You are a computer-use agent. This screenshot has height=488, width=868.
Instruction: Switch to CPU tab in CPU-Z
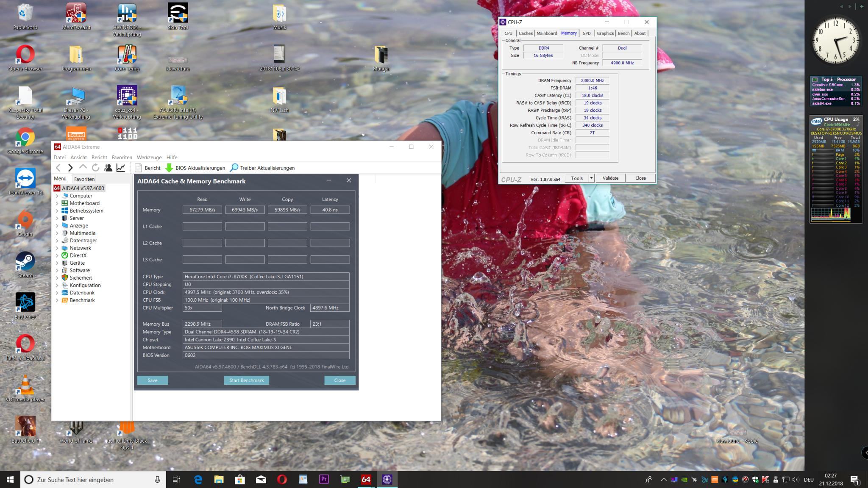(508, 33)
